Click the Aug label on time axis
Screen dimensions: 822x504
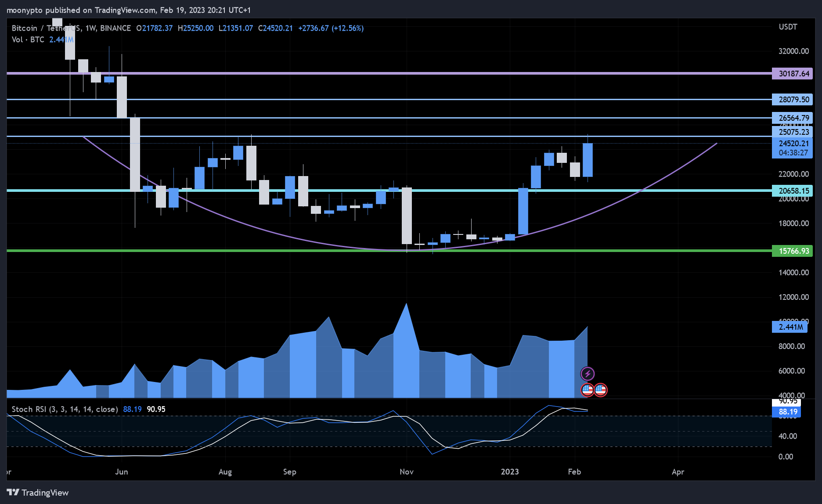(225, 472)
